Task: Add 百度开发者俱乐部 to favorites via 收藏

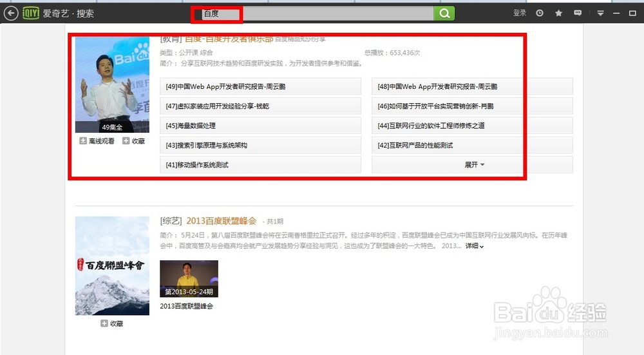Action: pyautogui.click(x=134, y=141)
